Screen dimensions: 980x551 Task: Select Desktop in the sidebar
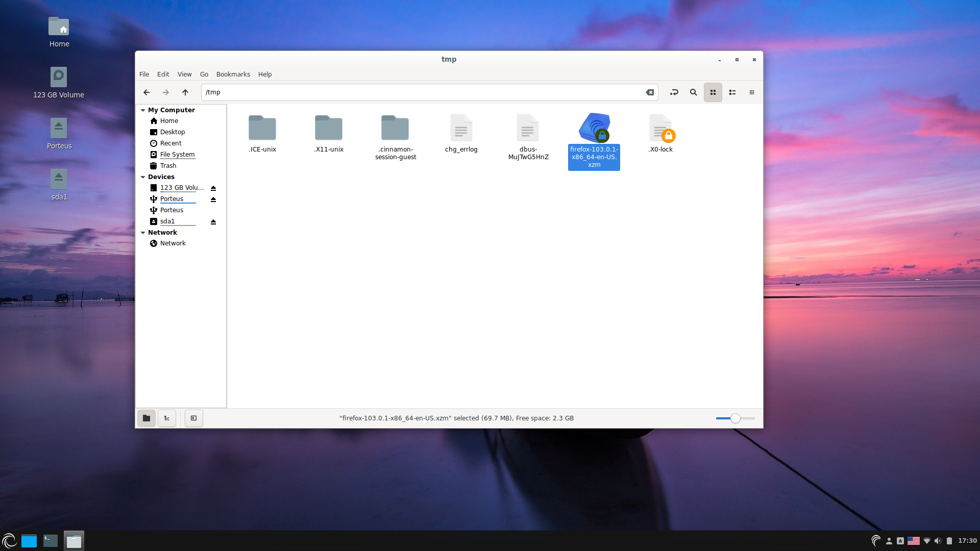click(173, 132)
